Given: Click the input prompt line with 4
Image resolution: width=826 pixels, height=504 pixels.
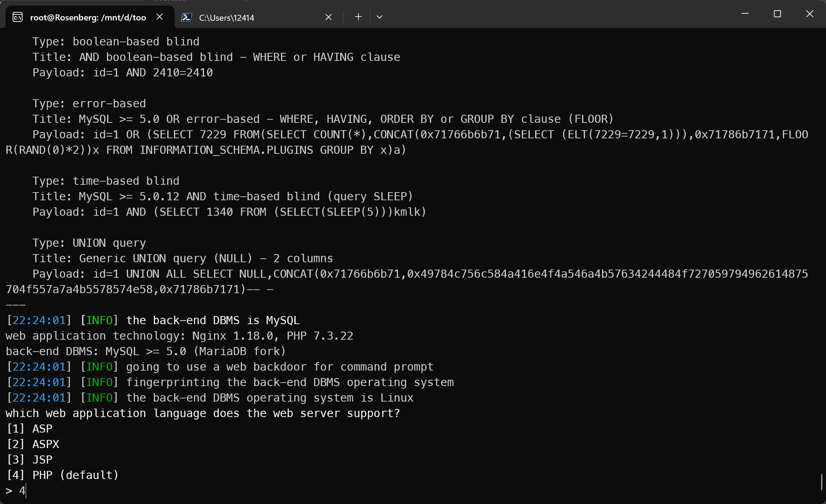Looking at the screenshot, I should 16,490.
